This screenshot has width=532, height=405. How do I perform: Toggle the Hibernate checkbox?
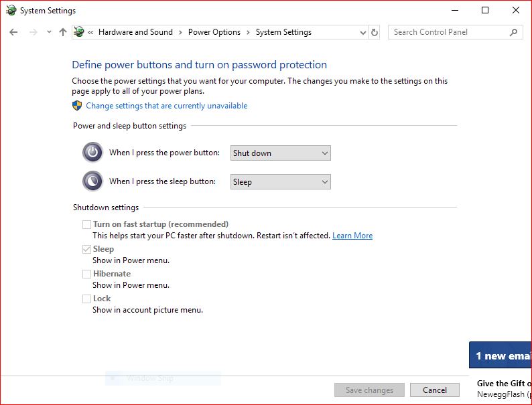tap(87, 274)
